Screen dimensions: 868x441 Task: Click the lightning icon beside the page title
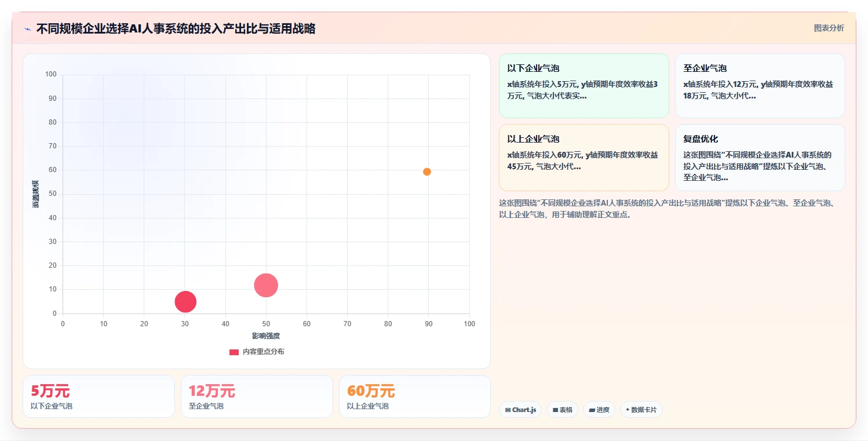point(28,29)
